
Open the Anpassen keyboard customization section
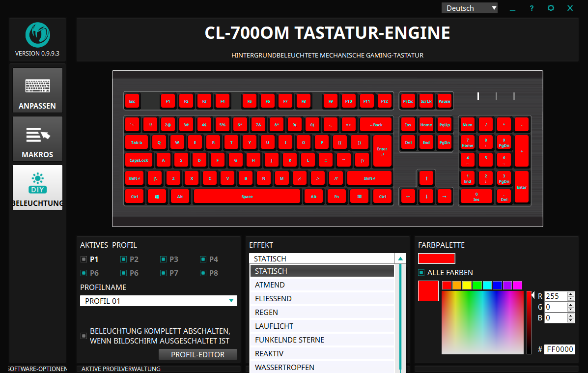point(37,90)
